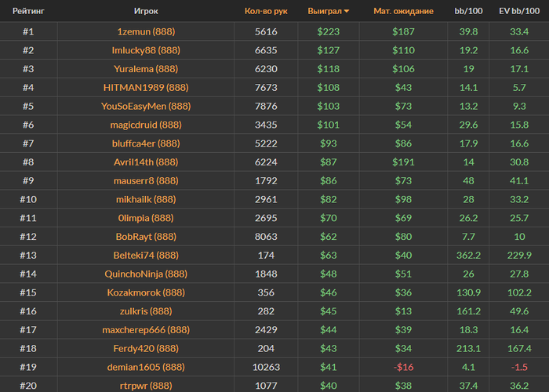
Task: Click EV bb/100 value 41.1
Action: click(x=519, y=180)
